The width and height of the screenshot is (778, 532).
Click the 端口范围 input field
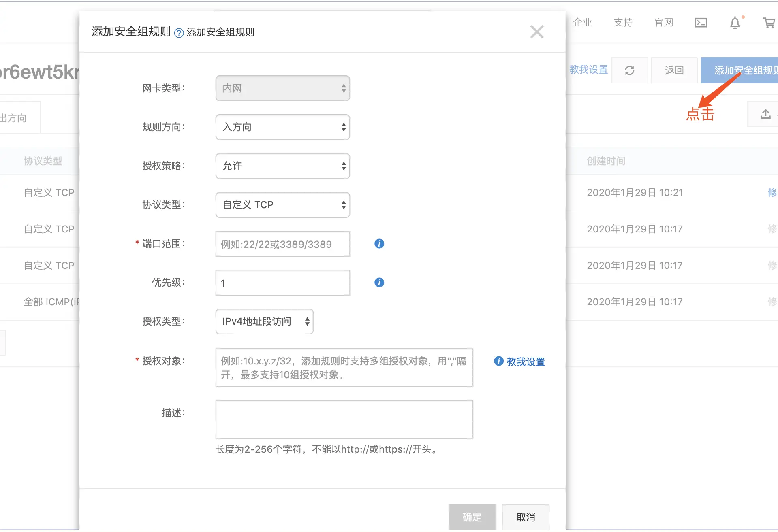tap(282, 244)
